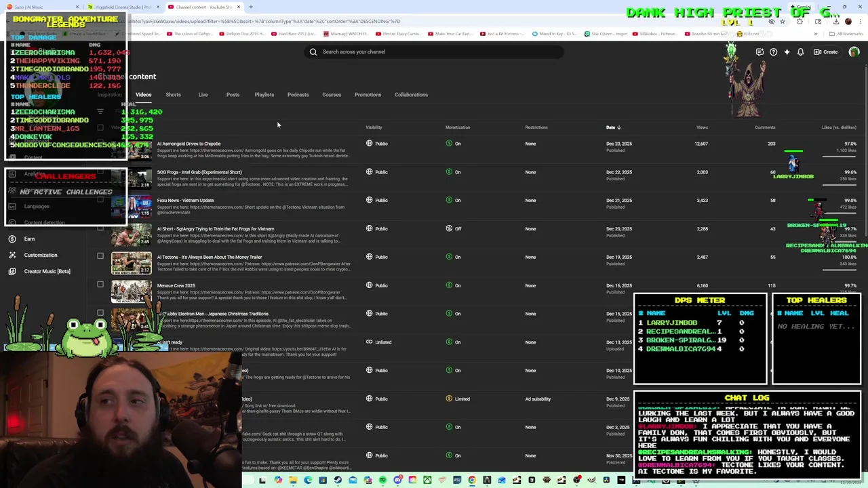Open the Chrome three-dot menu

coord(861,22)
